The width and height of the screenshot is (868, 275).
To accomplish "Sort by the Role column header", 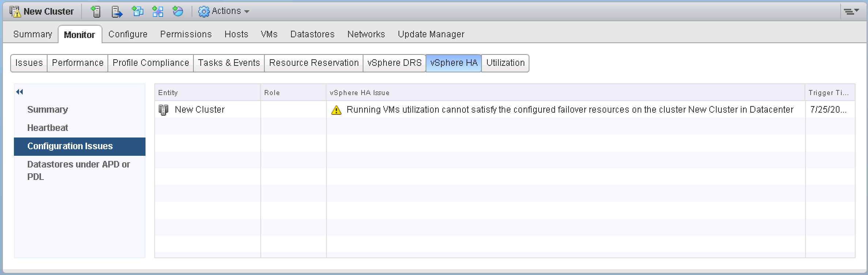I will (294, 93).
